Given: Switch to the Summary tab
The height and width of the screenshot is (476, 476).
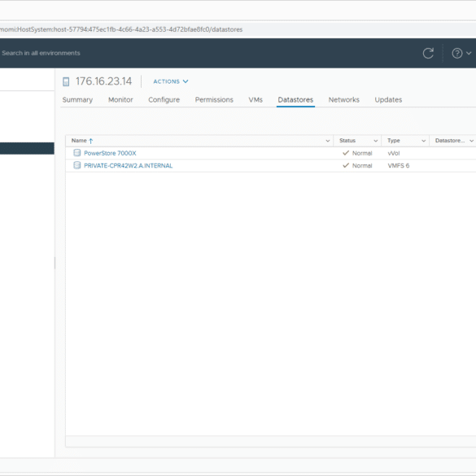Looking at the screenshot, I should pos(77,100).
